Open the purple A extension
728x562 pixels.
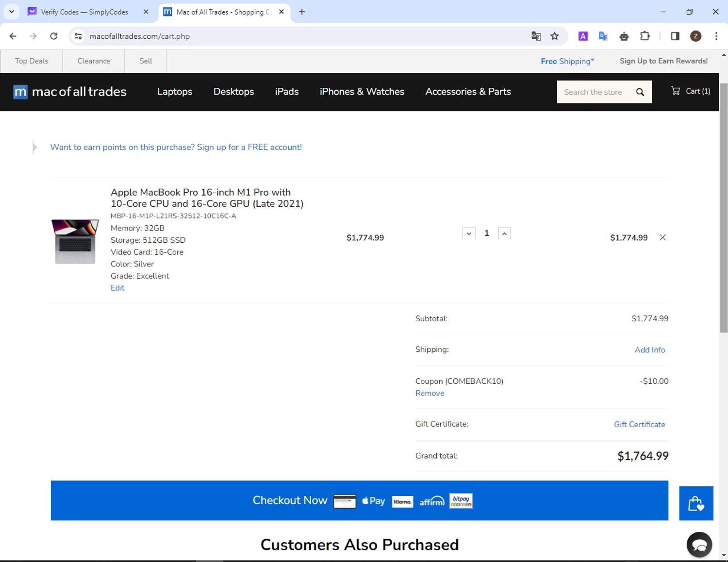tap(583, 36)
